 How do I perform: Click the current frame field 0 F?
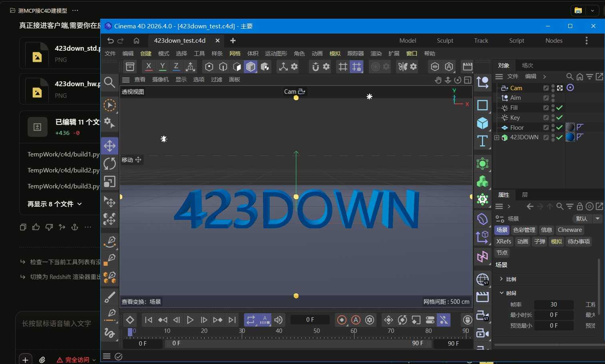pyautogui.click(x=310, y=320)
